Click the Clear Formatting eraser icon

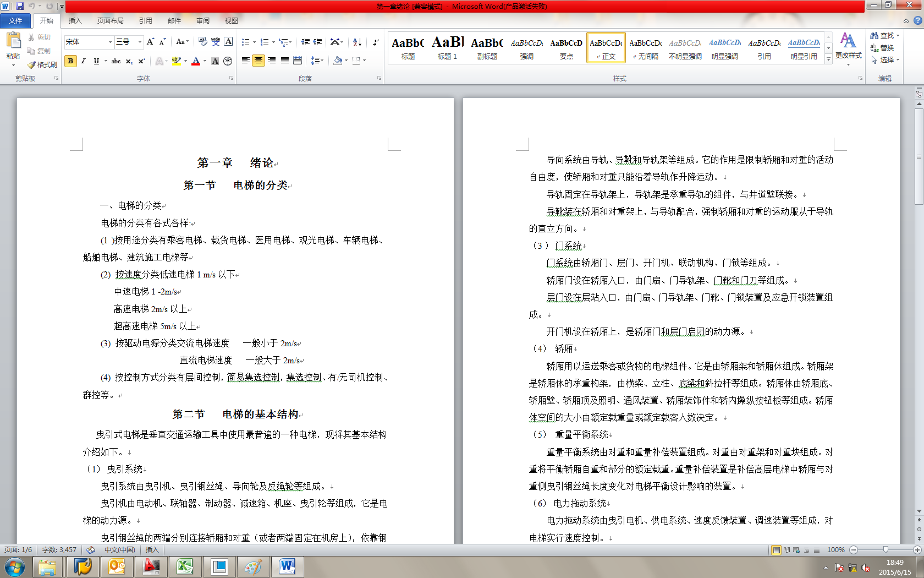pos(202,42)
